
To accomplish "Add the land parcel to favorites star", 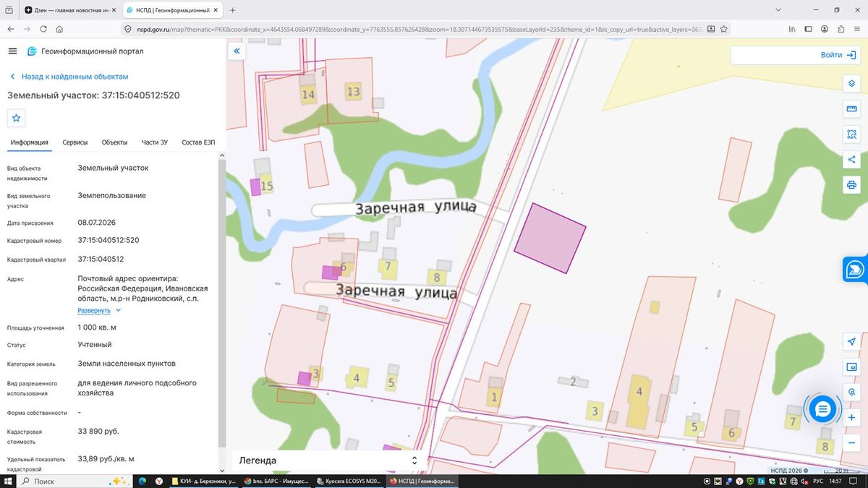I will (x=16, y=118).
